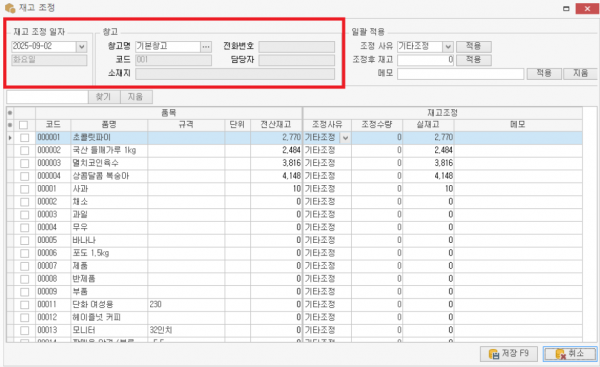Check the box for 사과 row

tap(24, 189)
